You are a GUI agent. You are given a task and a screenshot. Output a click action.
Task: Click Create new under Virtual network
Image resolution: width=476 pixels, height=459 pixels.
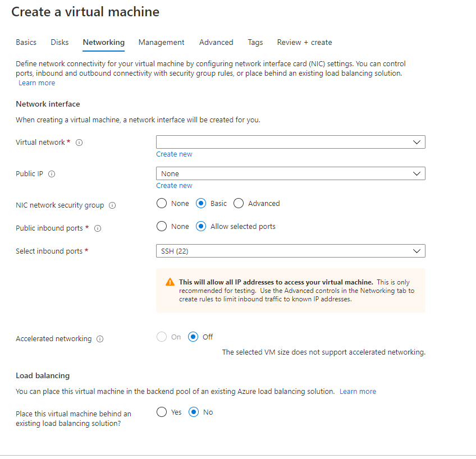(174, 154)
